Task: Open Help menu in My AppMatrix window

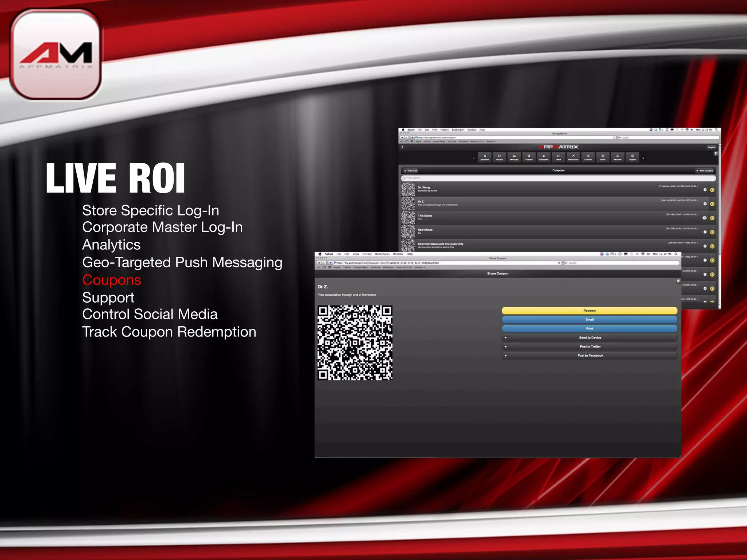Action: pos(482,130)
